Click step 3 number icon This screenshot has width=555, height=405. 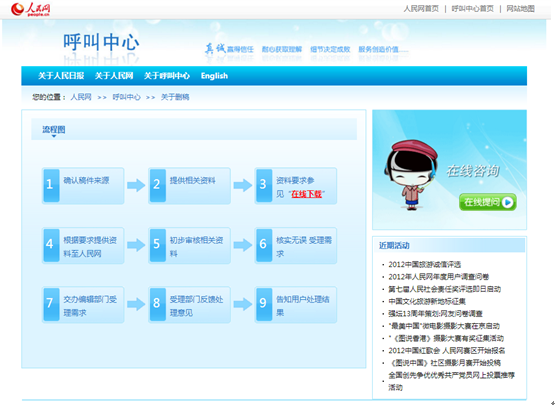coord(264,186)
